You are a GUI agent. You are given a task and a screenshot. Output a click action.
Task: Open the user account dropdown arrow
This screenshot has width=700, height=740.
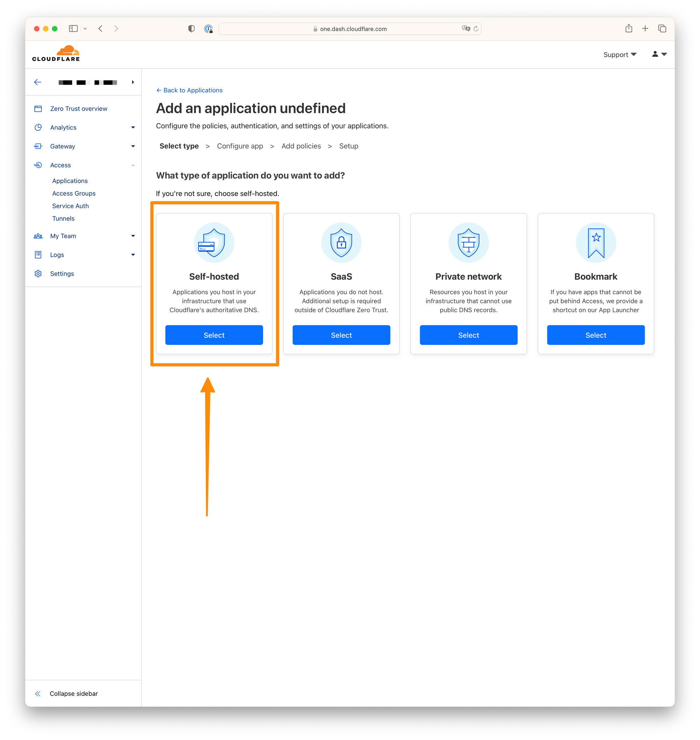(x=664, y=54)
